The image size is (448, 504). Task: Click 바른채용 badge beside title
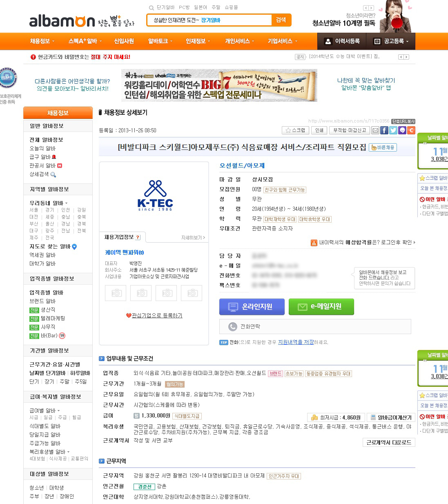click(x=383, y=147)
